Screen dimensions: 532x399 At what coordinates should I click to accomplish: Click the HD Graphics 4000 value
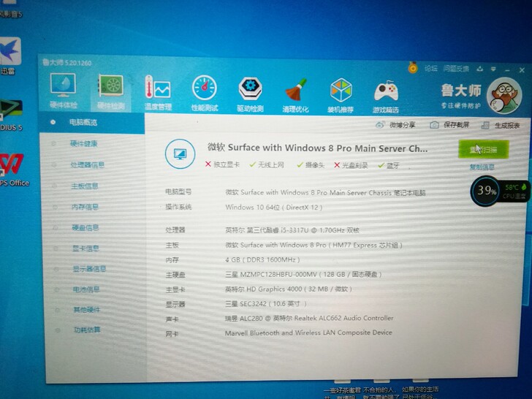tap(289, 289)
